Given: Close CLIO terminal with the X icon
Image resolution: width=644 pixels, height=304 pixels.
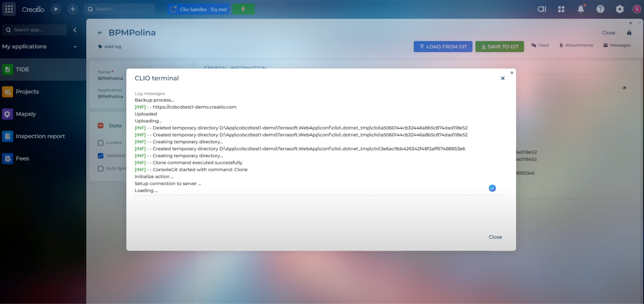Looking at the screenshot, I should tap(503, 78).
